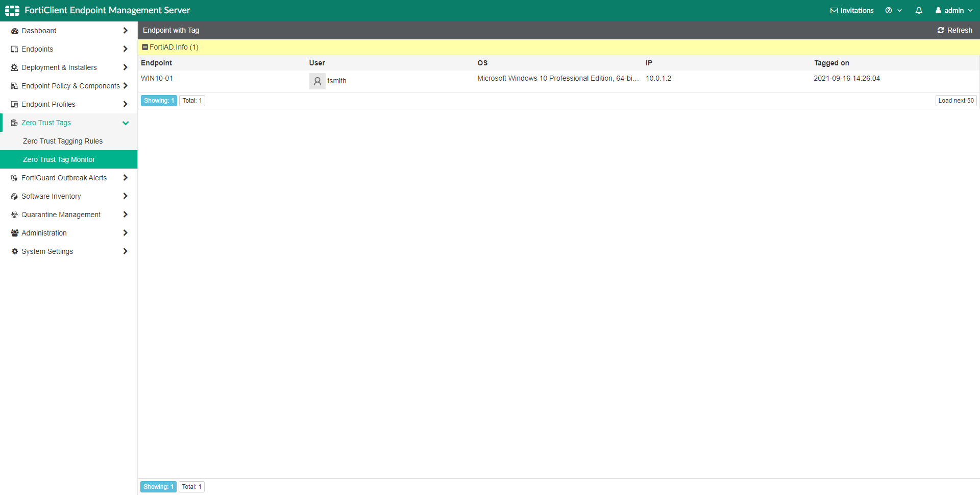Viewport: 980px width, 495px height.
Task: Click the Deployment & Installers icon
Action: coord(14,67)
